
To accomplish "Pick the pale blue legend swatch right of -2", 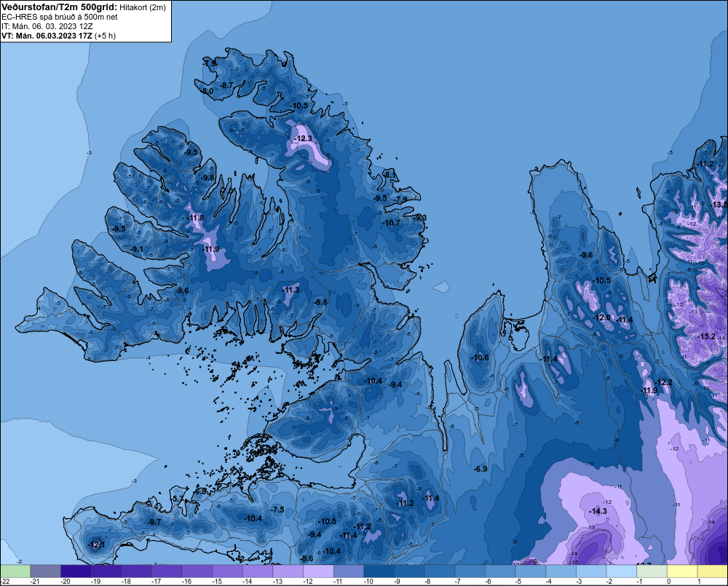I will [622, 571].
